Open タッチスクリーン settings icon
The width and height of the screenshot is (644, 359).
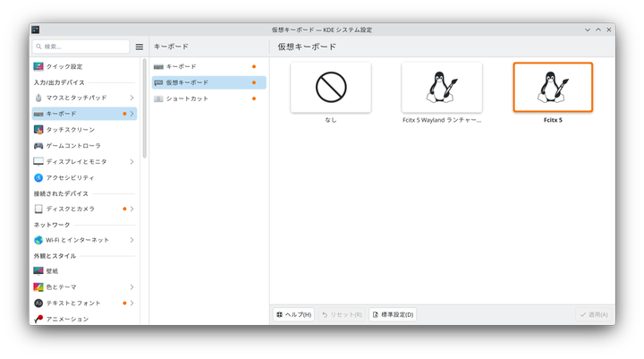tap(38, 130)
